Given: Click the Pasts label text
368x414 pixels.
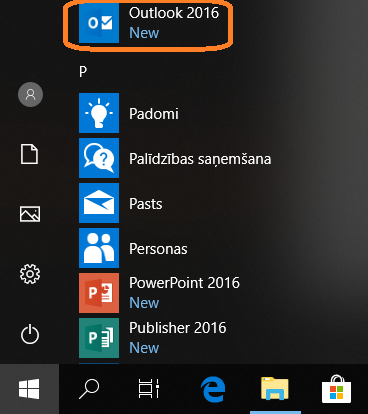Looking at the screenshot, I should 146,204.
